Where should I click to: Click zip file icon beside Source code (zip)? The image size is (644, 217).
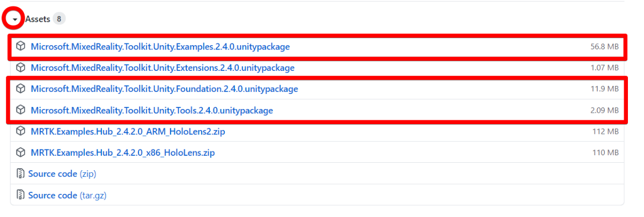pyautogui.click(x=20, y=174)
